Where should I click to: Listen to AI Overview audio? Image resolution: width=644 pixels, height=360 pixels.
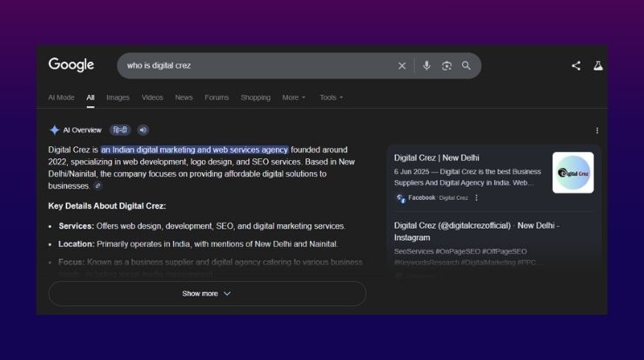pyautogui.click(x=143, y=130)
